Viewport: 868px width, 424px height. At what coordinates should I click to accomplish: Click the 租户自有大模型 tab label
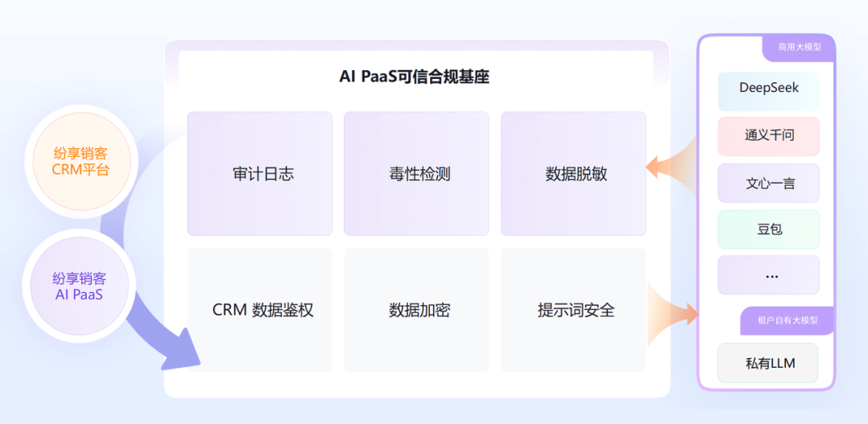tap(787, 320)
